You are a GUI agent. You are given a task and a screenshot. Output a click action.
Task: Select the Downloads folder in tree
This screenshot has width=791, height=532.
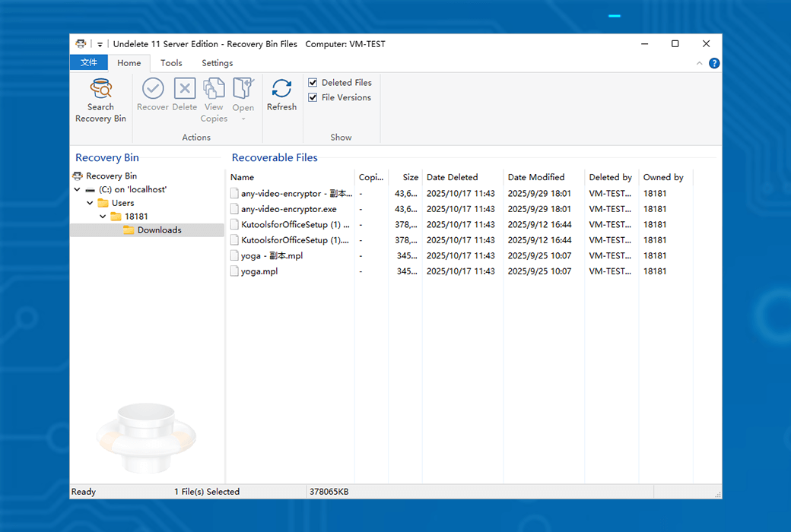pos(159,230)
